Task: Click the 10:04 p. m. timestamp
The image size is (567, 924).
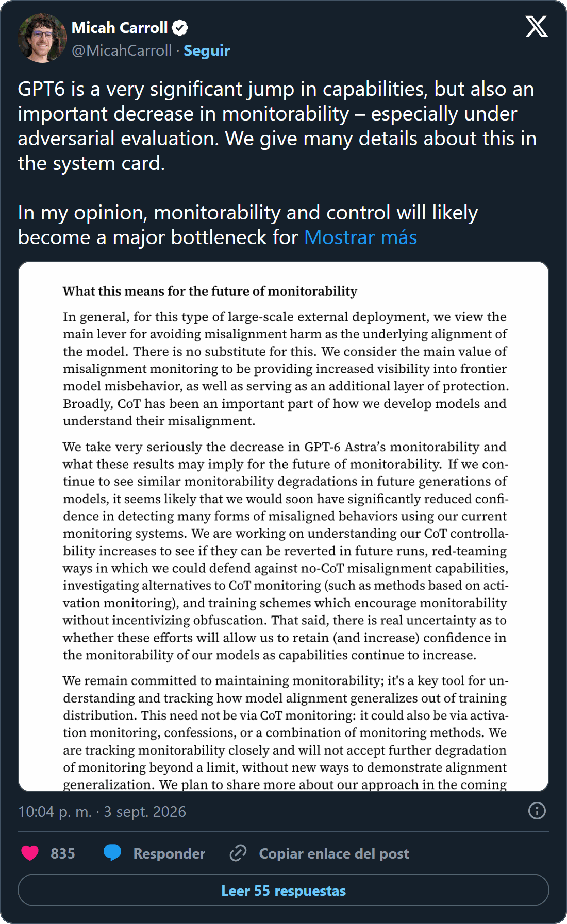Action: [x=55, y=812]
